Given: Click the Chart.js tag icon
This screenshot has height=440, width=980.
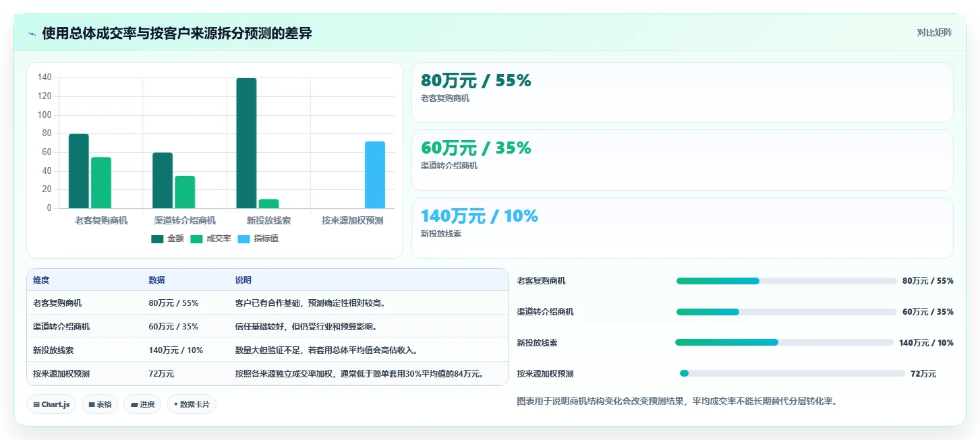Looking at the screenshot, I should [36, 405].
